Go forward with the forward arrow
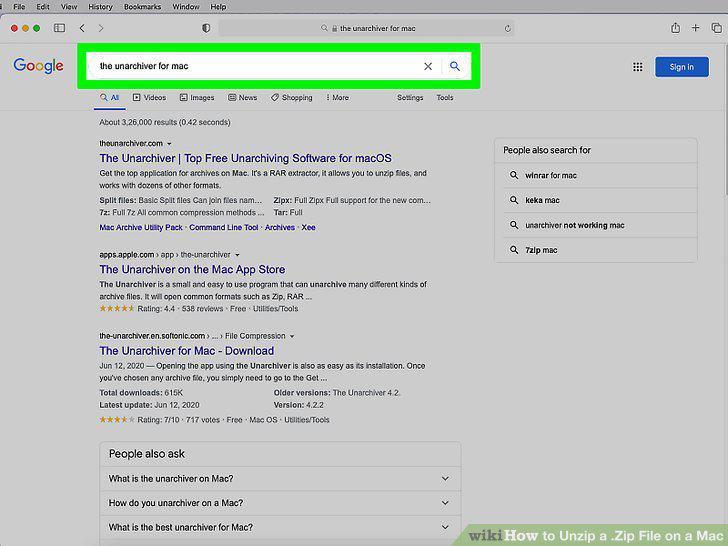Screen dimensions: 728x546 [101, 28]
